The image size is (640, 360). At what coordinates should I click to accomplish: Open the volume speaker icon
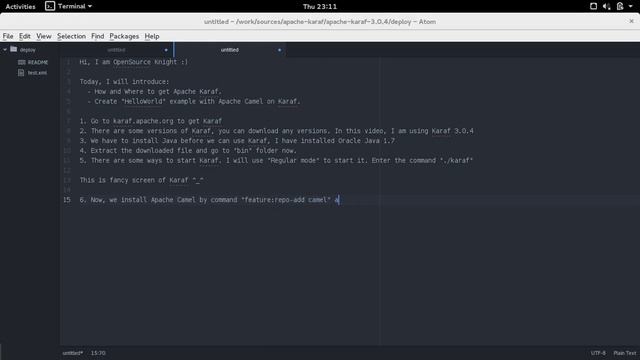[607, 6]
